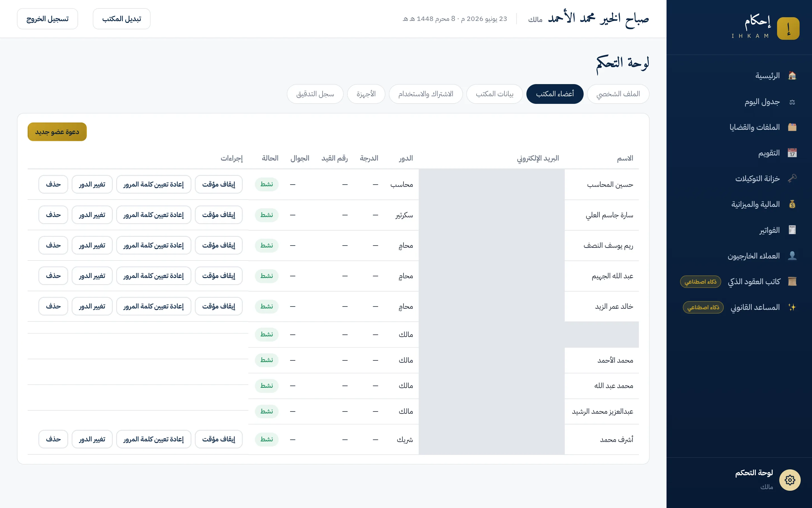Click scroll icon for كاتب العقود الذكي
The image size is (812, 508).
click(792, 282)
